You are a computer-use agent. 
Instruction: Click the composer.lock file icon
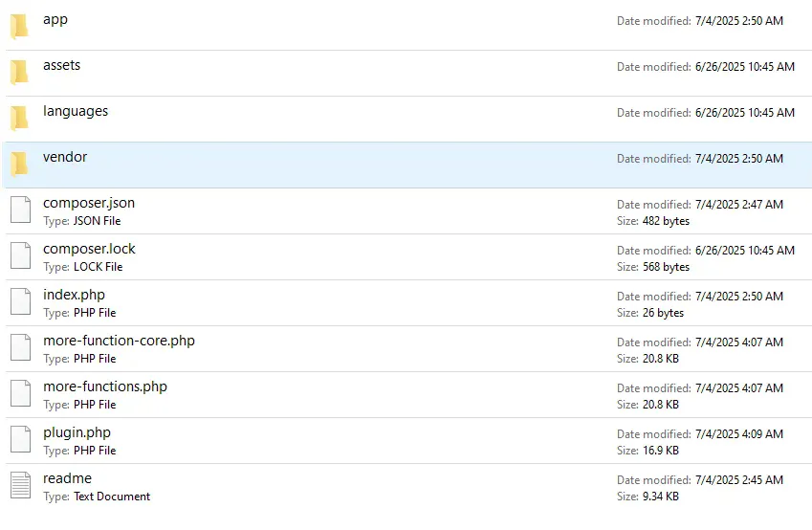(20, 256)
